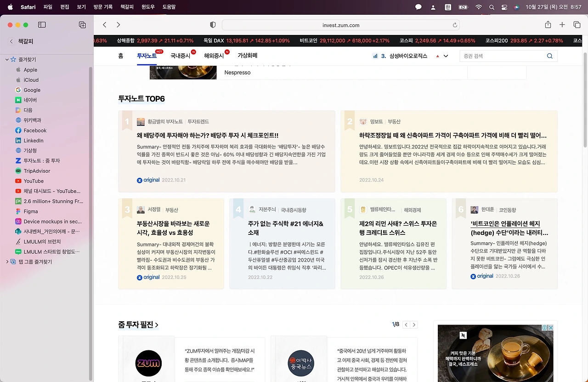588x382 pixels.
Task: Open Facebook bookmark in sidebar
Action: coord(35,131)
